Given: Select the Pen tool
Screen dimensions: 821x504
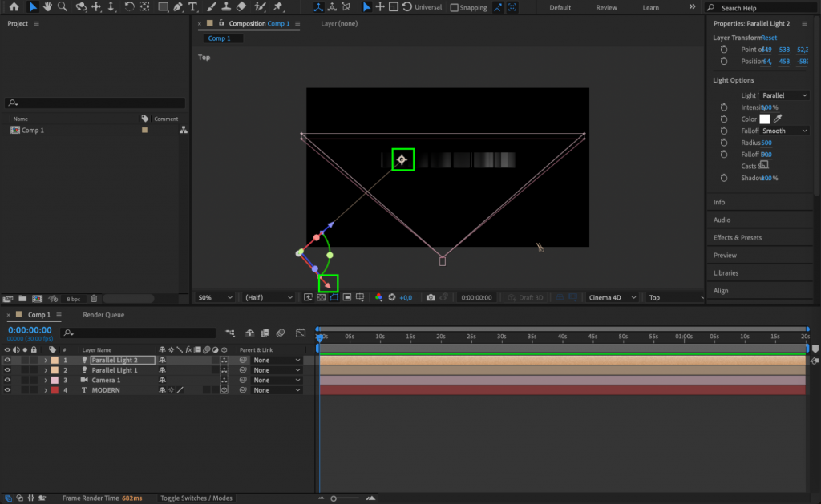Looking at the screenshot, I should pos(178,7).
